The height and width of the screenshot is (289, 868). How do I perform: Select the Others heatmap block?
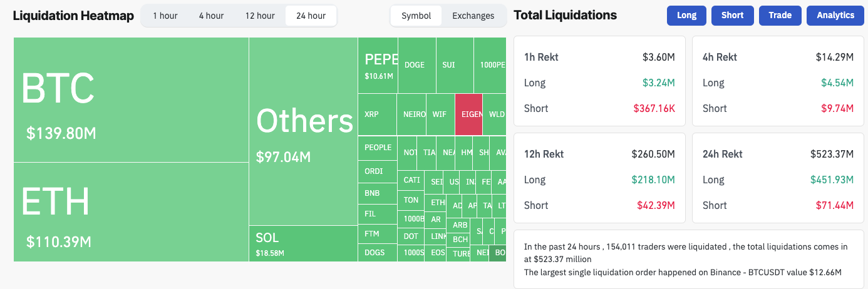[x=304, y=131]
